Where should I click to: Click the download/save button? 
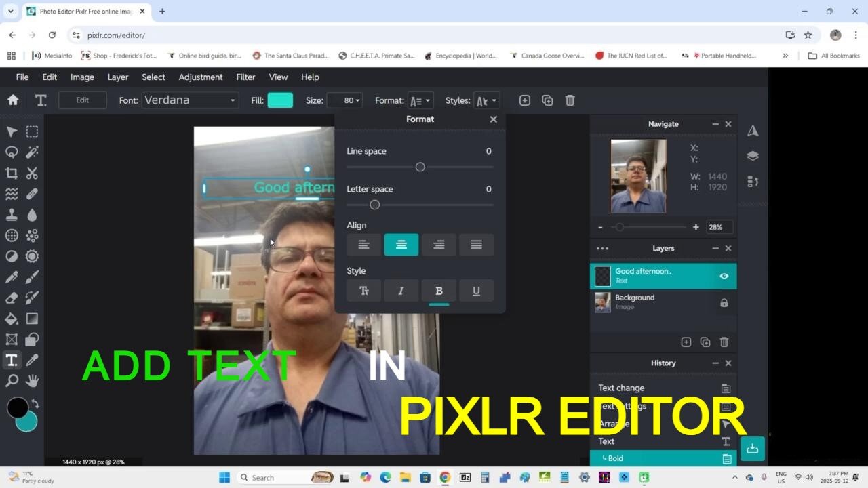pyautogui.click(x=752, y=449)
